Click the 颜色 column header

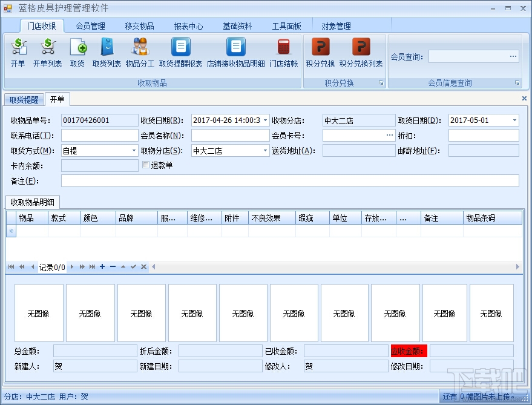(97, 218)
